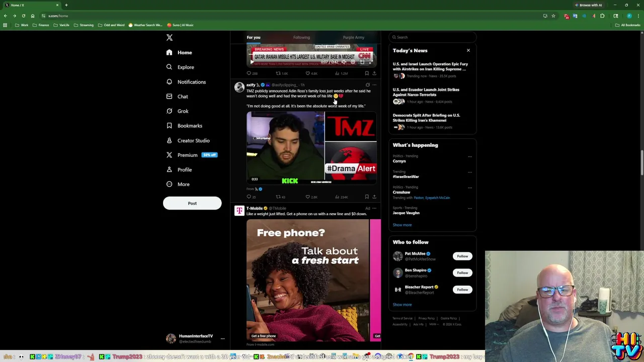Repost the axify post (43)

(x=280, y=197)
